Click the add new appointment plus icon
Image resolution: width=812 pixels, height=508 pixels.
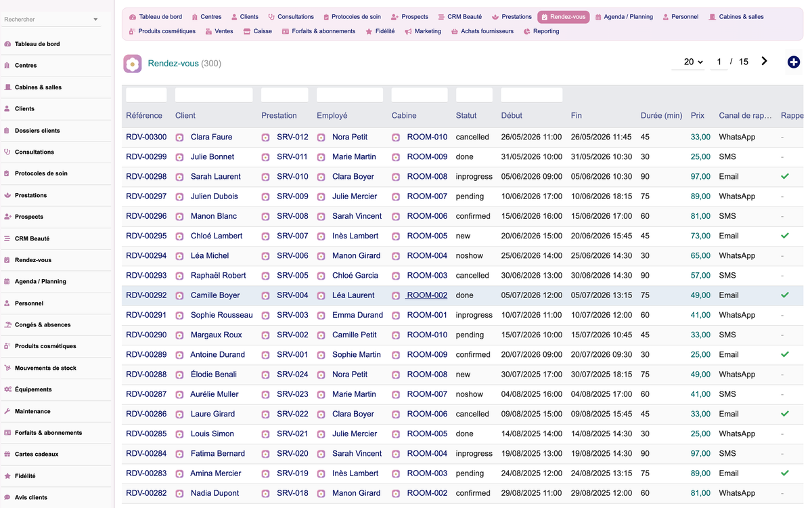[794, 62]
